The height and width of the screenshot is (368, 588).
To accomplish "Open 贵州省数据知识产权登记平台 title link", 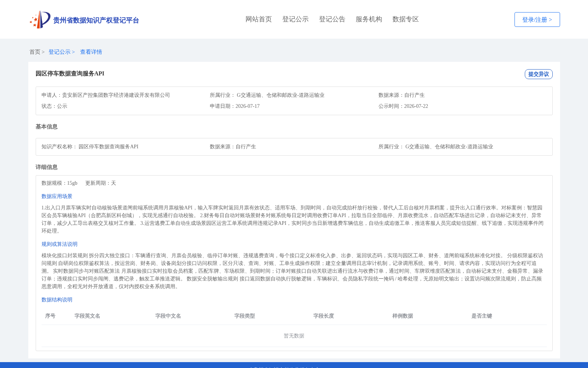I will point(96,20).
